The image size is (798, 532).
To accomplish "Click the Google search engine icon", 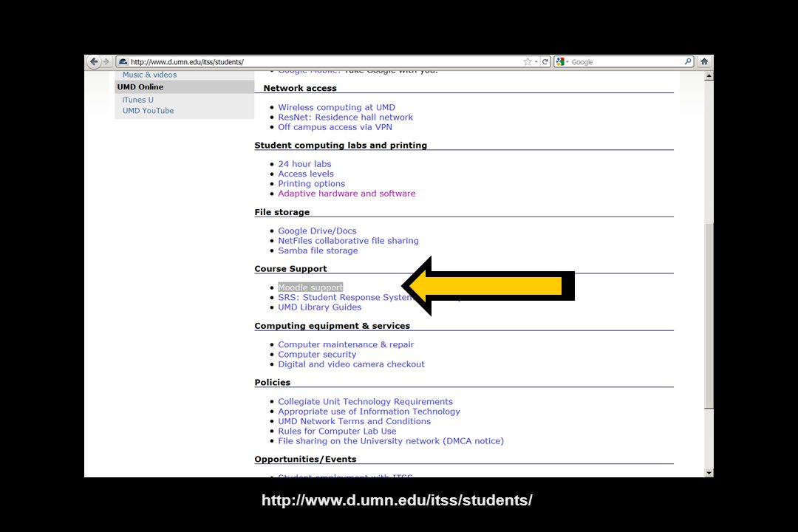I will coord(560,61).
